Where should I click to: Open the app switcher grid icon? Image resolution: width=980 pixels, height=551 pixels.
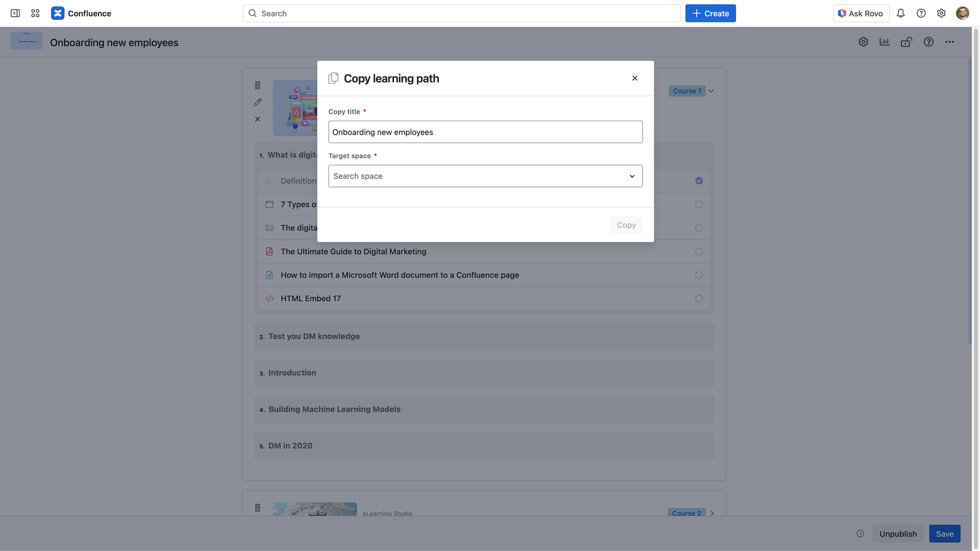tap(35, 13)
